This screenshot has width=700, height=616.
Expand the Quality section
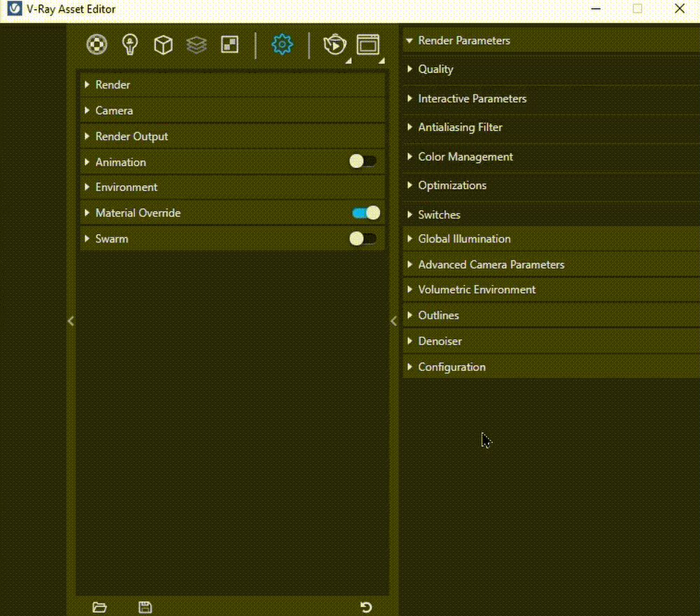pyautogui.click(x=552, y=69)
